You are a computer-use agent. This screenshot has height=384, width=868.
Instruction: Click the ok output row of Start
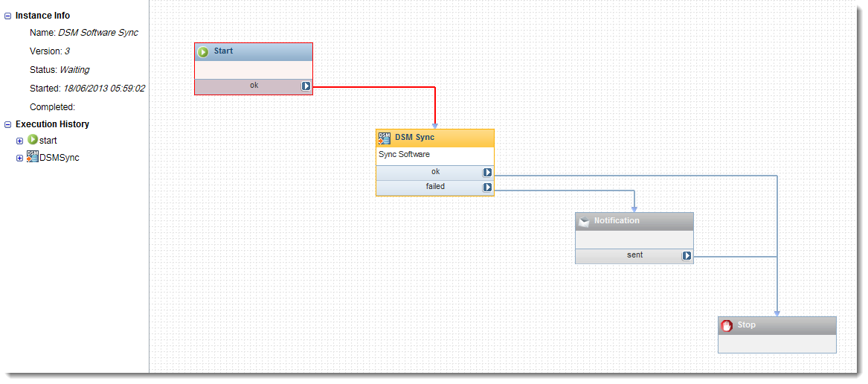pos(254,86)
